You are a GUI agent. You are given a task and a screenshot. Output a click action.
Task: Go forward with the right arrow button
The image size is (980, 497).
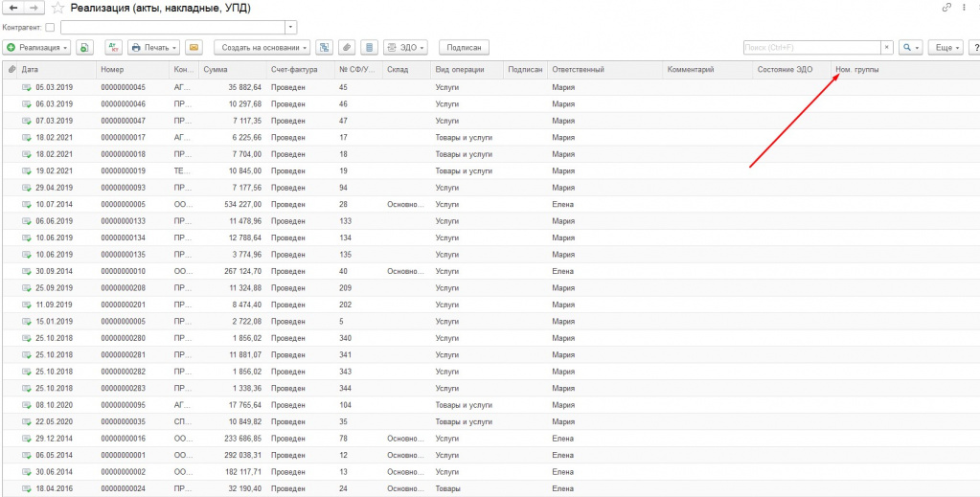pos(34,8)
